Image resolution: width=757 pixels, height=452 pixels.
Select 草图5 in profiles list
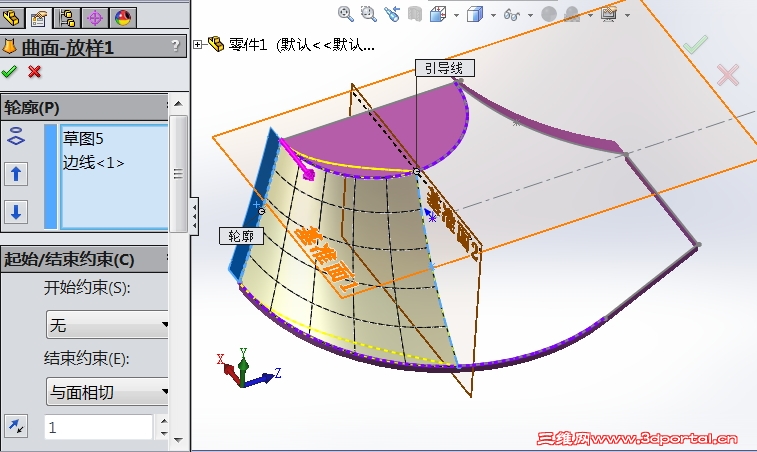83,139
